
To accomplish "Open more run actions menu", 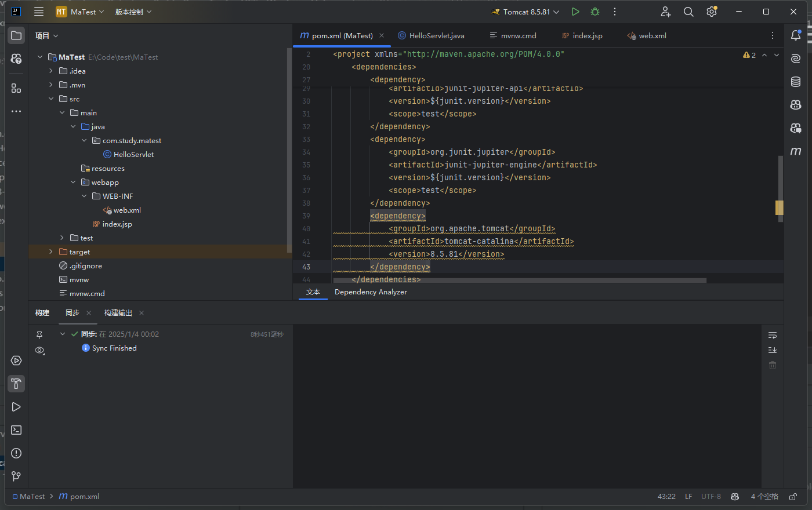I will coord(615,12).
